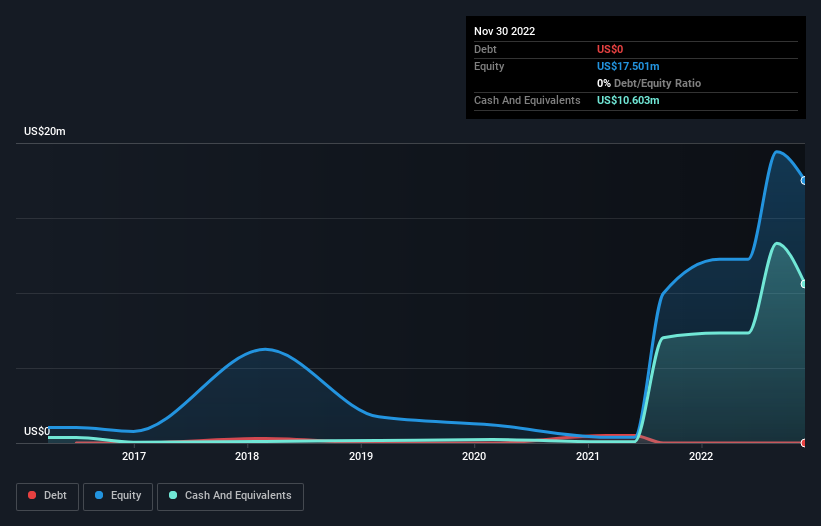Click the US$0 y-axis label

[37, 431]
